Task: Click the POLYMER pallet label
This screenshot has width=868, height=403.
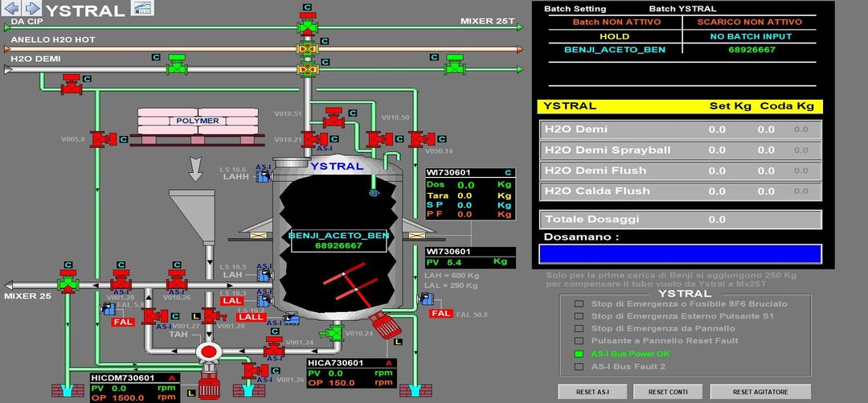Action: tap(198, 121)
